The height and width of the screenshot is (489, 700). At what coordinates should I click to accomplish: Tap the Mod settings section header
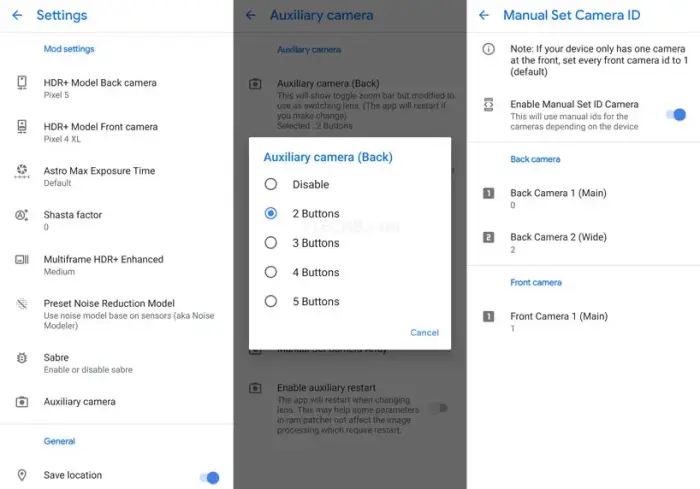pyautogui.click(x=69, y=49)
